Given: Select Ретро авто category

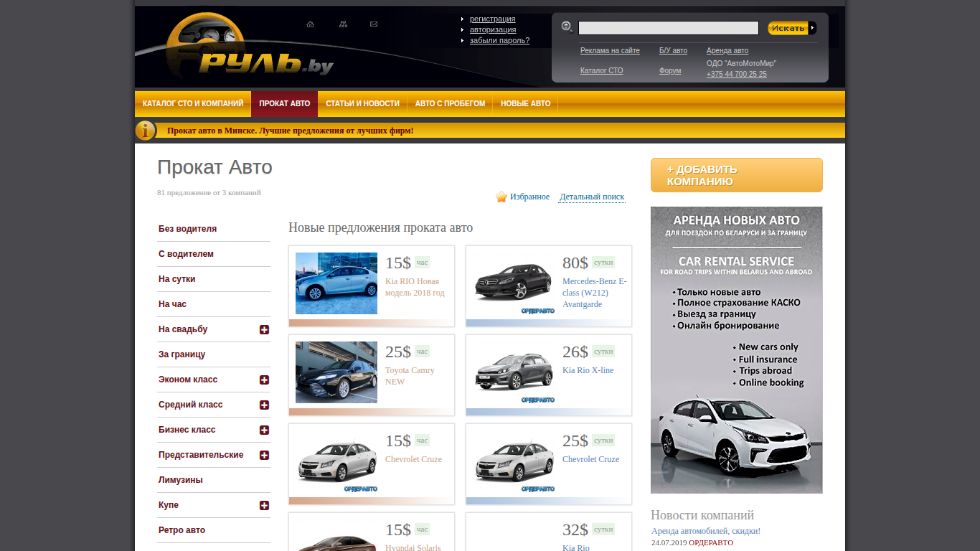Looking at the screenshot, I should tap(182, 530).
